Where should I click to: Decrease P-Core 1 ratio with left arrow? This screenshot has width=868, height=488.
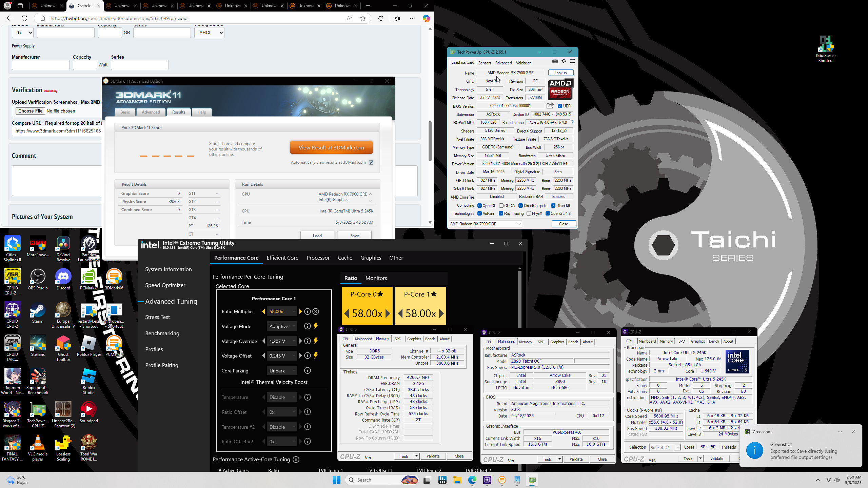(x=400, y=313)
